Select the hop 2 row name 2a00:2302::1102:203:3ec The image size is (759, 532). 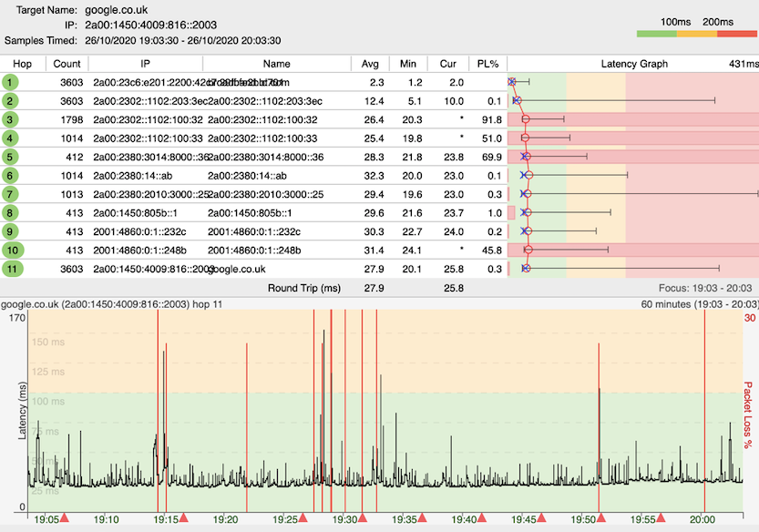pos(263,101)
